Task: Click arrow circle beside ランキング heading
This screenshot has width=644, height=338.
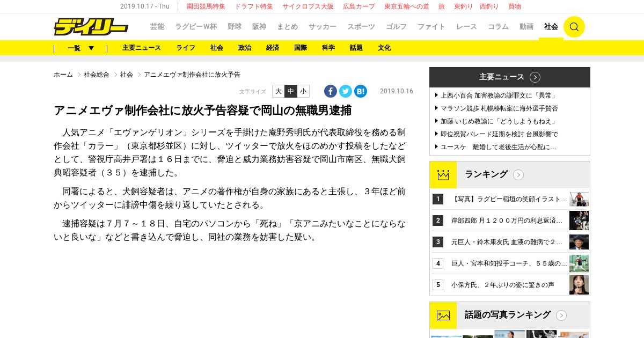Action: tap(518, 175)
